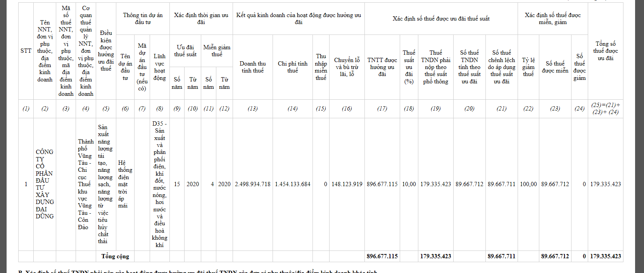Click the column index "(13)" cell
644x273 pixels.
point(252,109)
